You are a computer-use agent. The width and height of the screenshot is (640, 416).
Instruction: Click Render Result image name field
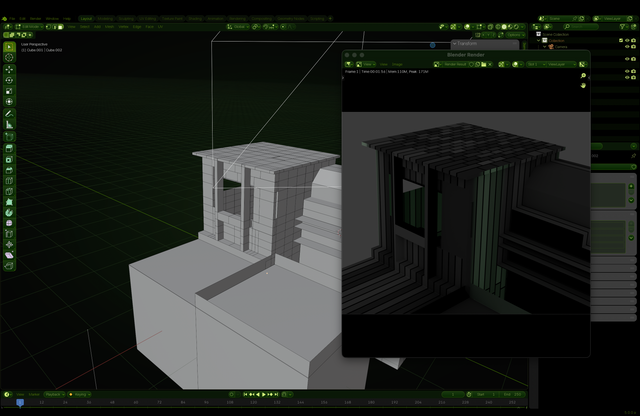coord(455,65)
